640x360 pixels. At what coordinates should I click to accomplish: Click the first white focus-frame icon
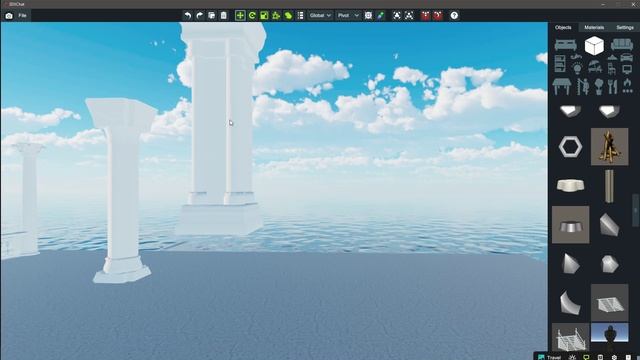point(397,16)
